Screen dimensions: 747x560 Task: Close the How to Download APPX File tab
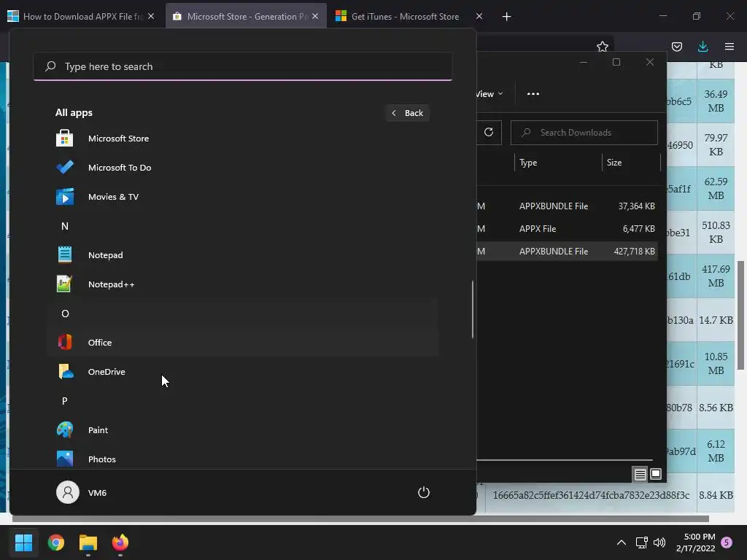coord(150,16)
